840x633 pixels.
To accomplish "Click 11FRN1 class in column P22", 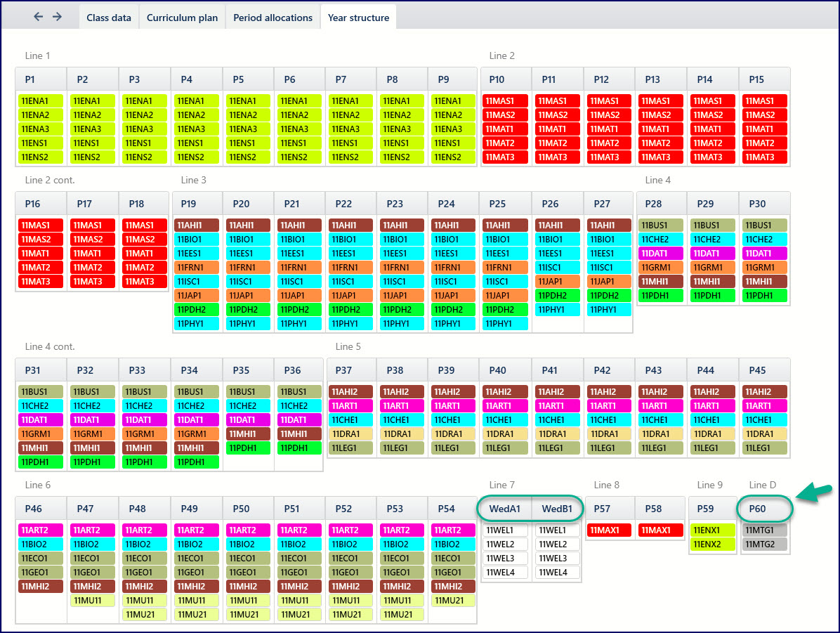I will click(x=351, y=268).
